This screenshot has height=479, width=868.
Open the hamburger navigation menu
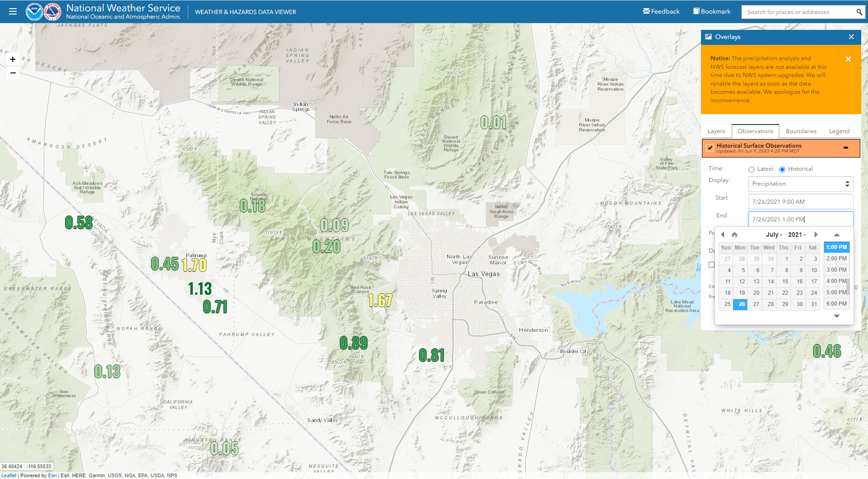click(13, 11)
